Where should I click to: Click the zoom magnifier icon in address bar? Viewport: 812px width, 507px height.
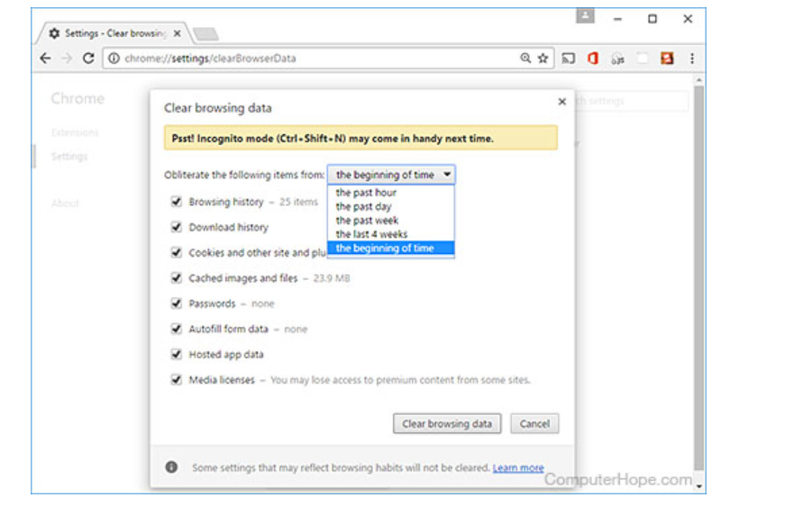pyautogui.click(x=525, y=59)
